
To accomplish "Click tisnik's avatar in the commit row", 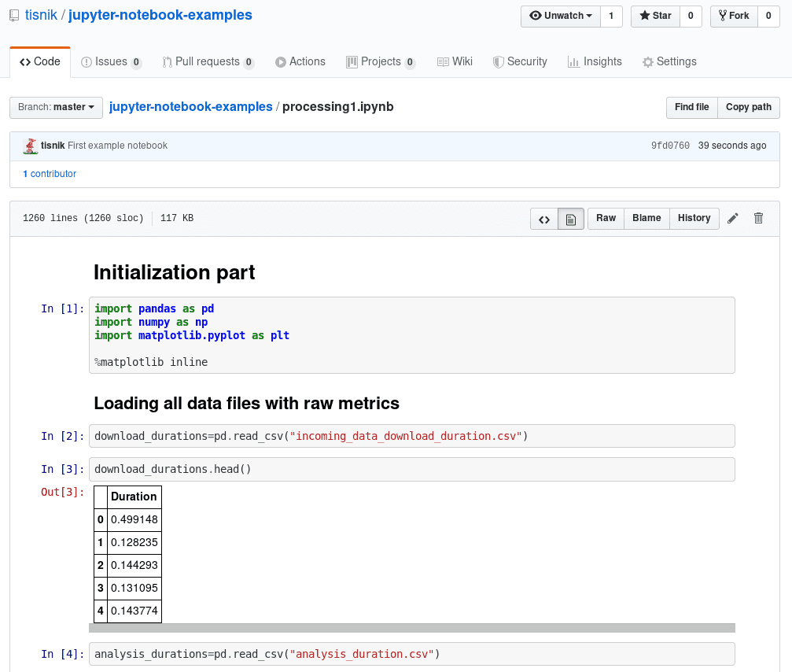I will [31, 146].
